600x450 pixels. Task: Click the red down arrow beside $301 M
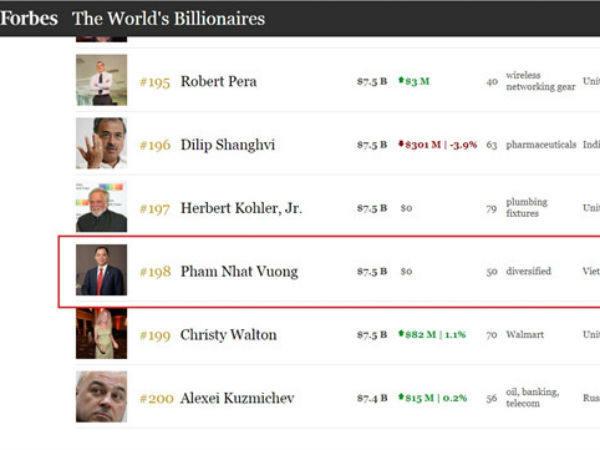(x=401, y=144)
